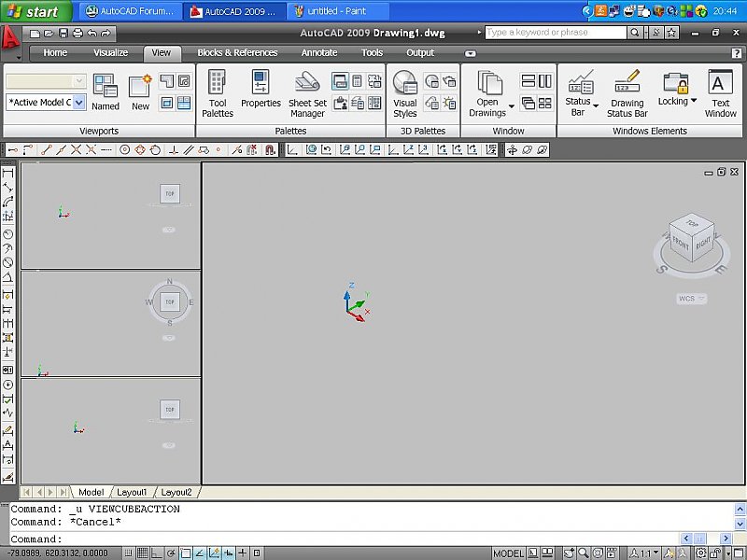The image size is (747, 560).
Task: Switch to the Annotate ribbon tab
Action: click(319, 53)
